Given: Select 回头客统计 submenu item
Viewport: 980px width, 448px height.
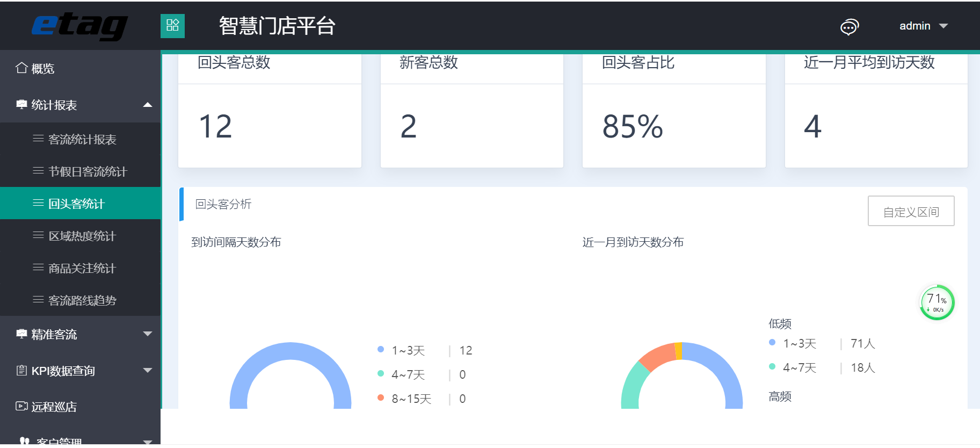Looking at the screenshot, I should pyautogui.click(x=81, y=204).
